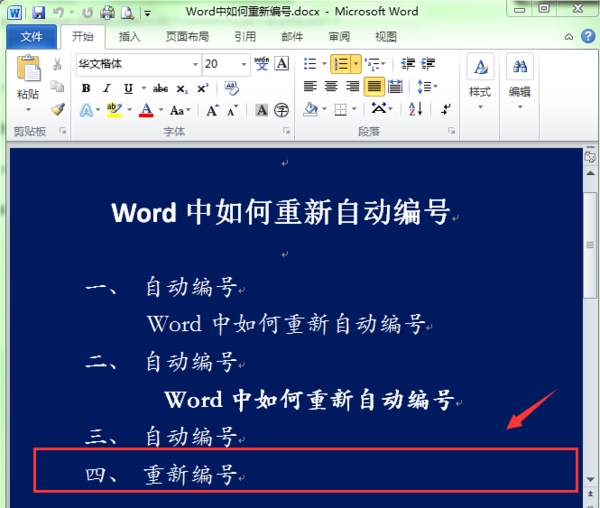Toggle the highlighted Justify alignment
This screenshot has height=508, width=600.
click(x=374, y=86)
